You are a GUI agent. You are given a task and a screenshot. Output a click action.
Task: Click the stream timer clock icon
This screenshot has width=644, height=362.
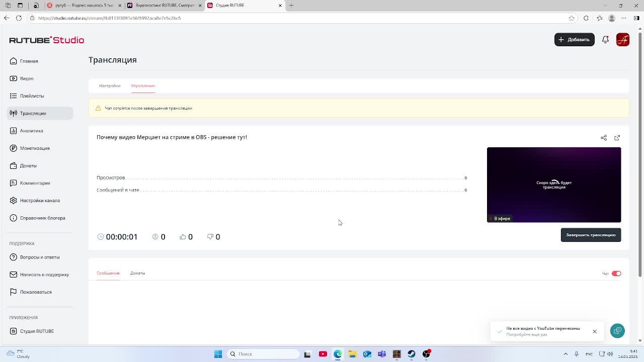(101, 237)
